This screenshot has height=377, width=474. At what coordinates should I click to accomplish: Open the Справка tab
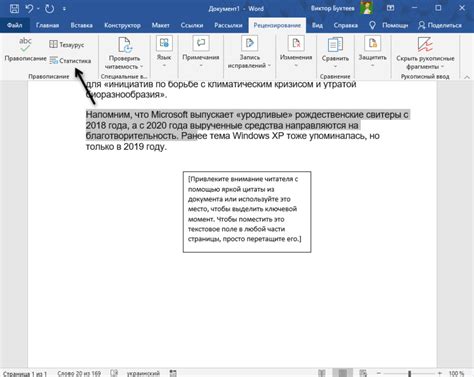tap(345, 25)
